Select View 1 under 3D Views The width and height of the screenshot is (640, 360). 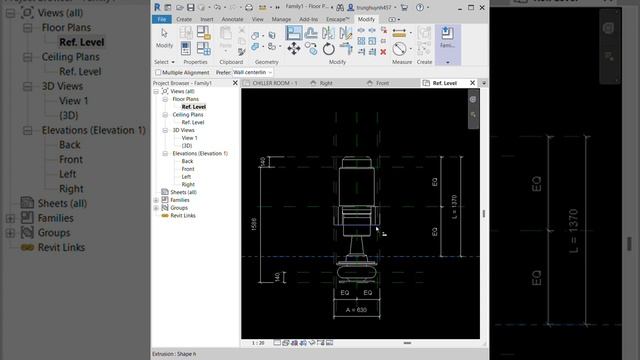[189, 138]
